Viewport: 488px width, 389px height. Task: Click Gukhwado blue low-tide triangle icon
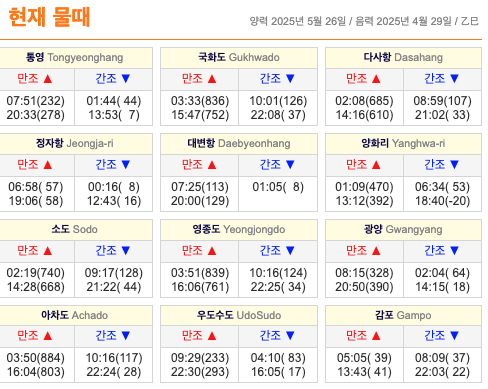point(290,79)
